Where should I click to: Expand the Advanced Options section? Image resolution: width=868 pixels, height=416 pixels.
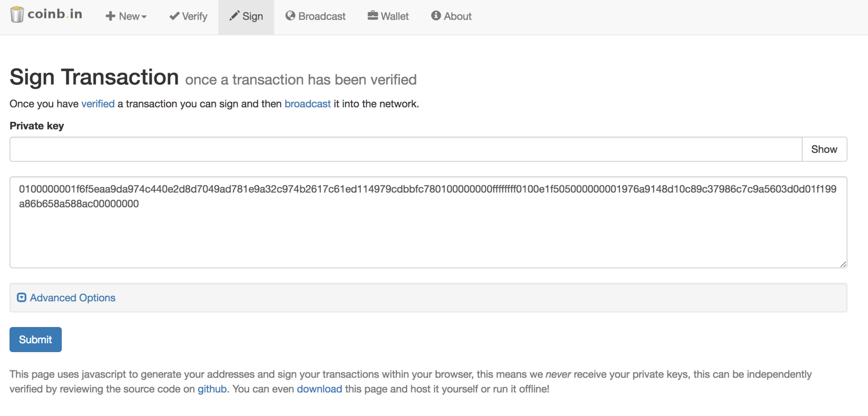(73, 298)
